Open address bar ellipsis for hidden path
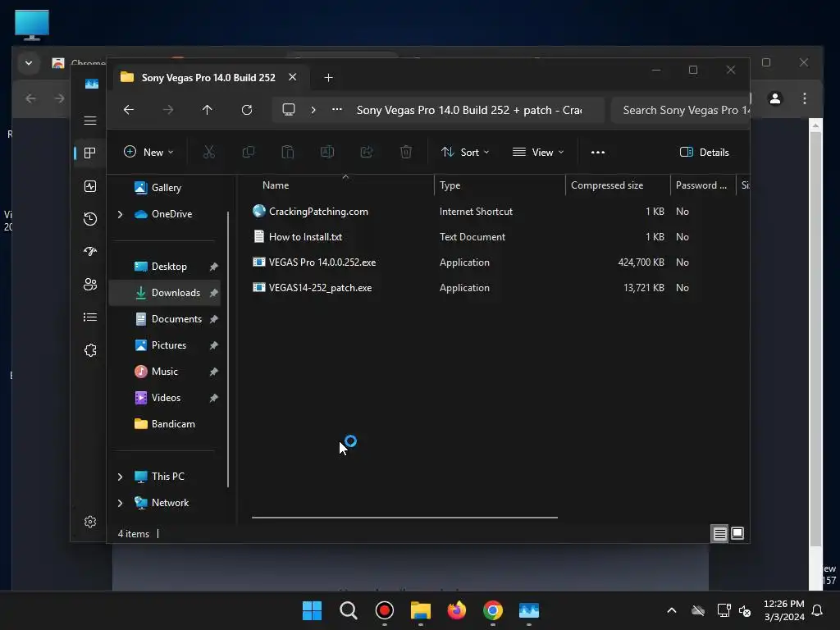 pos(337,110)
